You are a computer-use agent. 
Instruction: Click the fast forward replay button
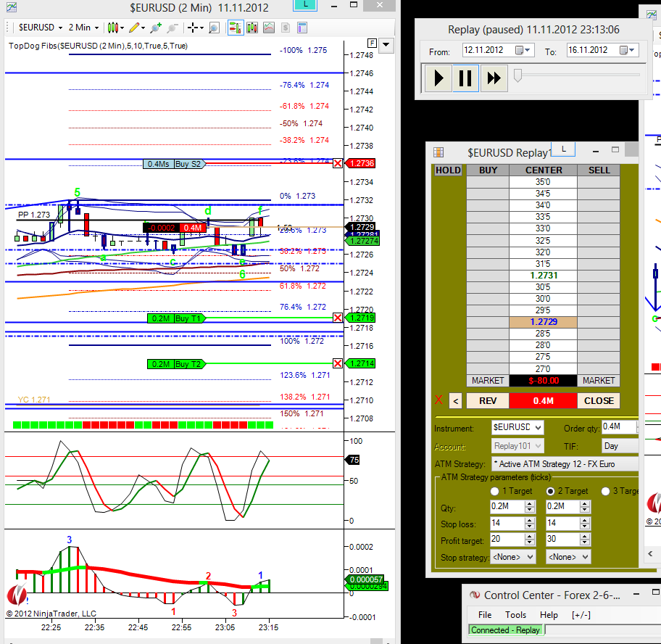coord(494,78)
